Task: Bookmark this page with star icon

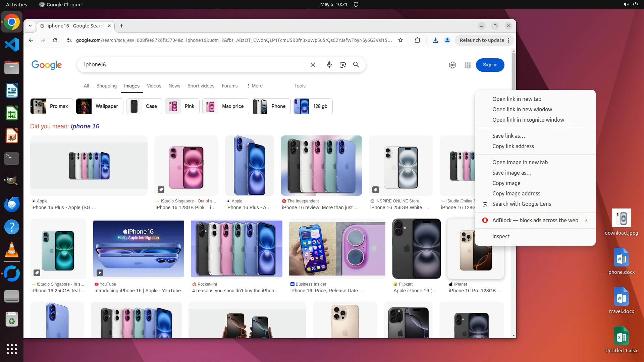Action: click(x=400, y=40)
